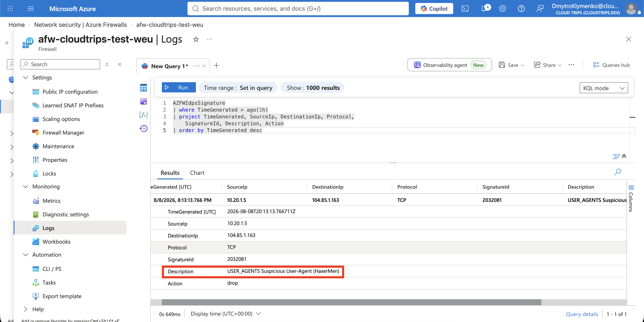Image resolution: width=644 pixels, height=322 pixels.
Task: Open the notifications bell
Action: point(484,9)
